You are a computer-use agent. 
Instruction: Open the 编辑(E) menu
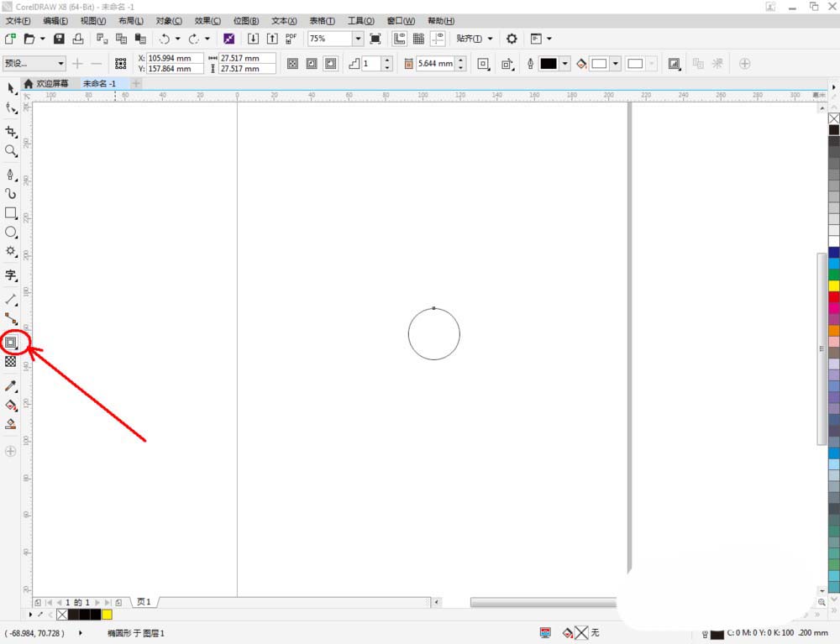[x=55, y=21]
